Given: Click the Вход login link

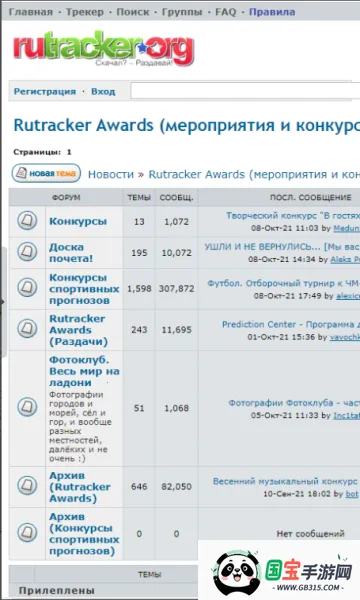Looking at the screenshot, I should (x=103, y=92).
